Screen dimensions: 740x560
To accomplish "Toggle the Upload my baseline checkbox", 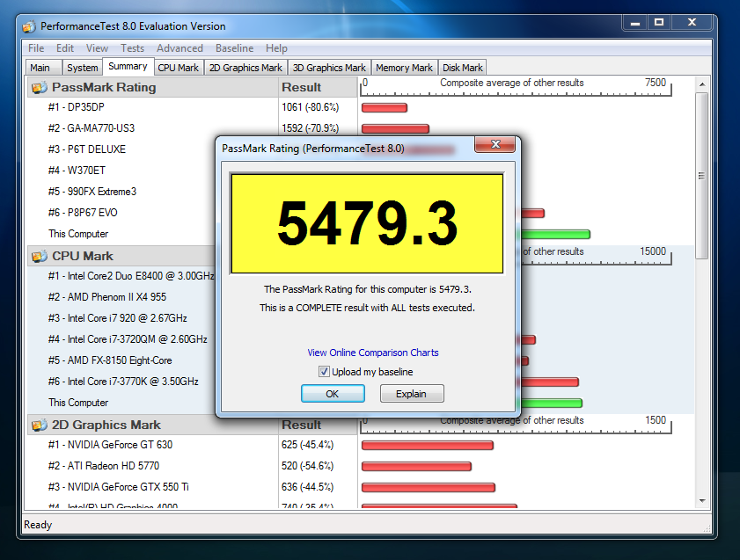I will click(324, 372).
